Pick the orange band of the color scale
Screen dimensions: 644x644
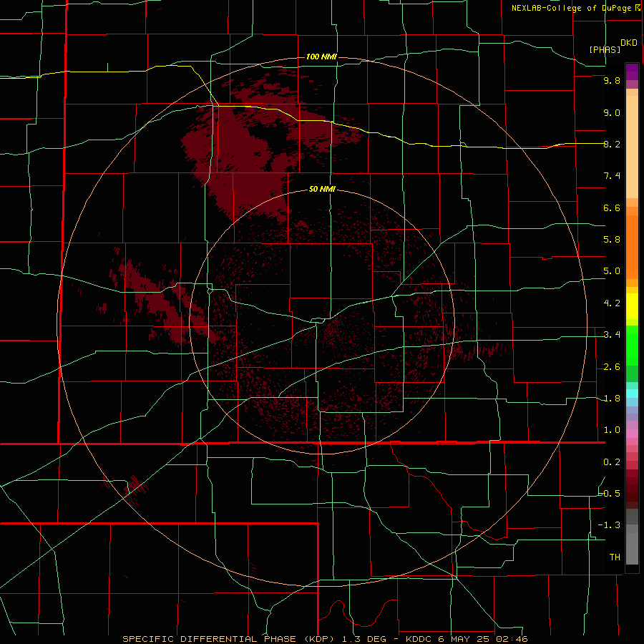tap(632, 246)
